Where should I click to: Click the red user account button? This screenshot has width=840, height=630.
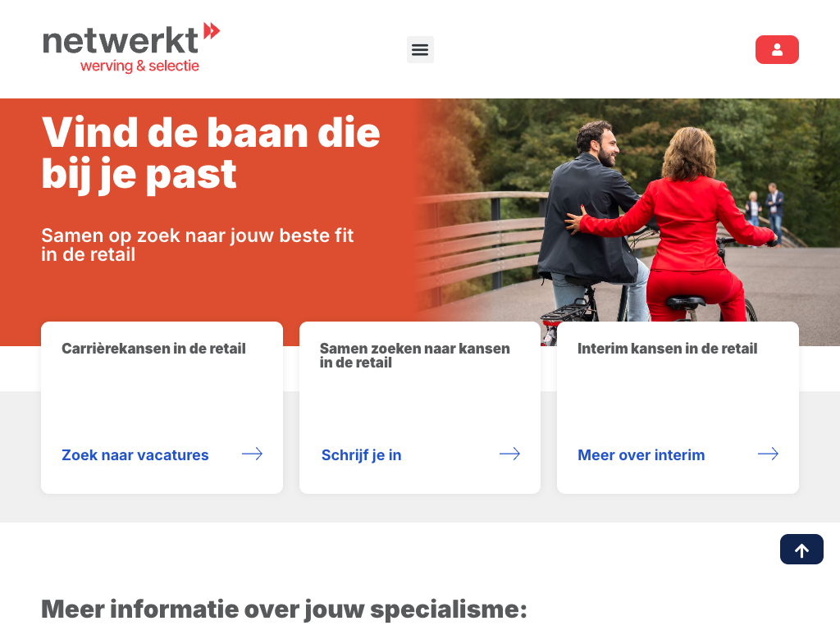pos(777,50)
